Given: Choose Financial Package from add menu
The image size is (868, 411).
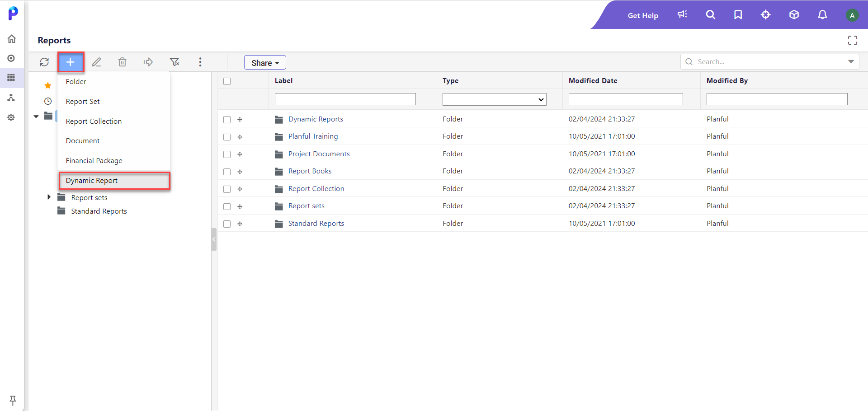Looking at the screenshot, I should click(x=114, y=161).
